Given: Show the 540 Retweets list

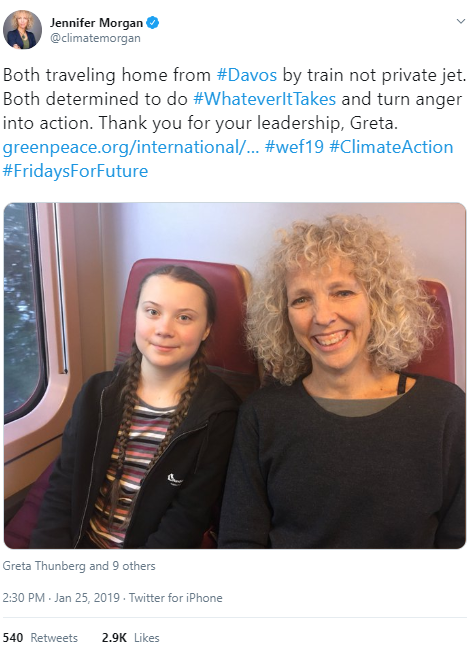Looking at the screenshot, I should [x=40, y=638].
